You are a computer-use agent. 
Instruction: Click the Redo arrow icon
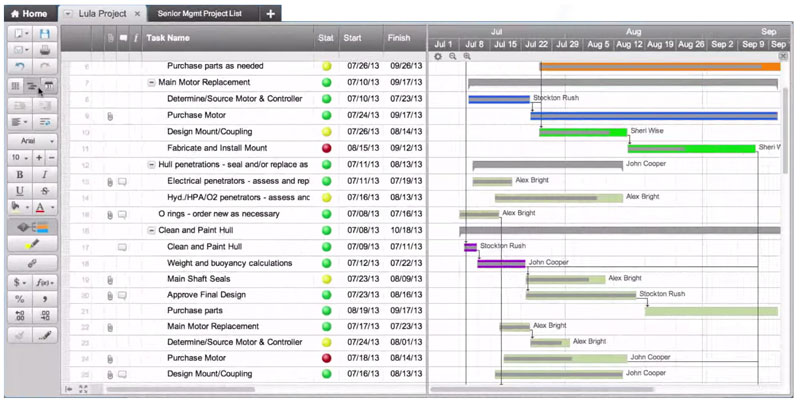point(45,67)
